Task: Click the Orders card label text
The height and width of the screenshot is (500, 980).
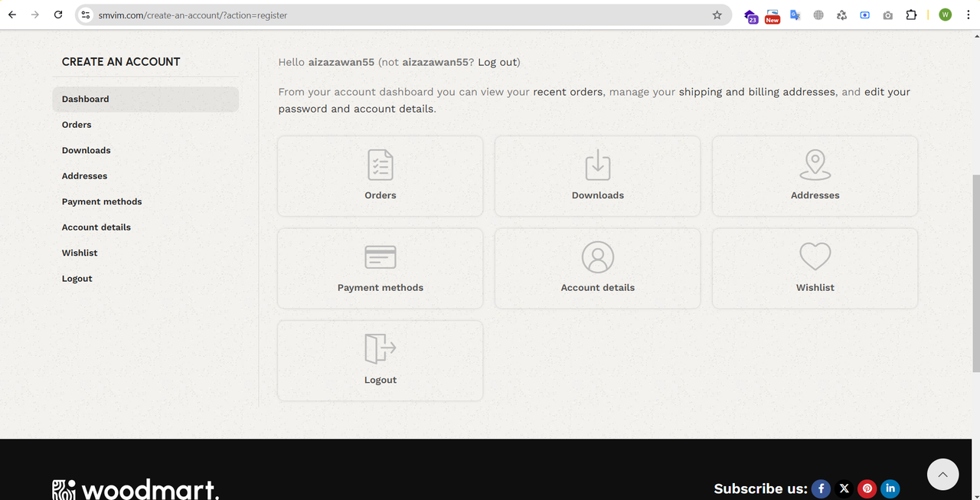Action: (x=381, y=195)
